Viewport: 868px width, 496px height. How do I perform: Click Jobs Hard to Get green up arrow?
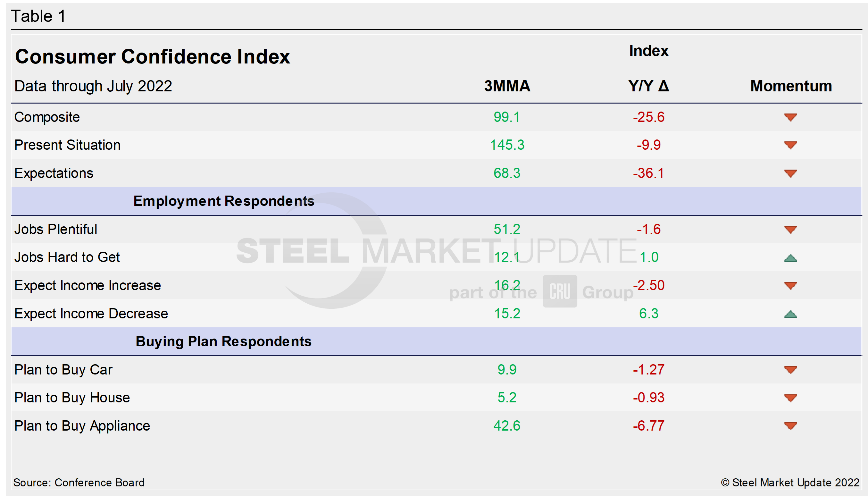coord(790,258)
